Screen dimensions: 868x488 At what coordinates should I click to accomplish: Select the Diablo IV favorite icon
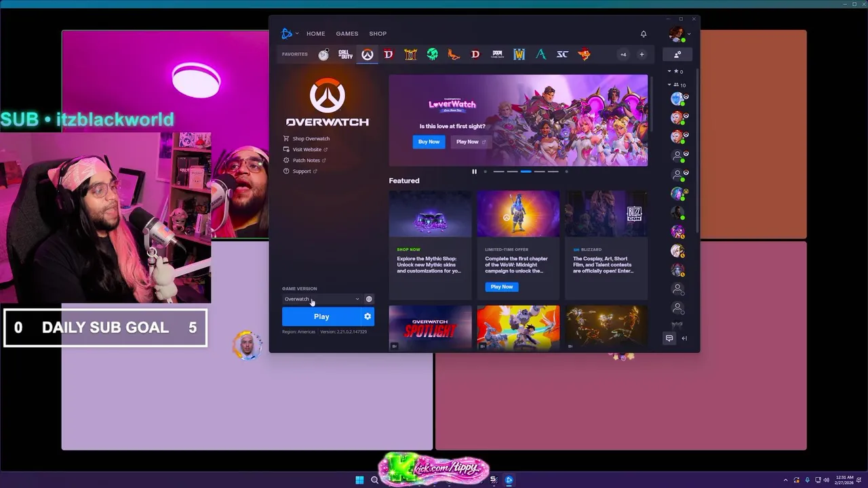pos(389,54)
